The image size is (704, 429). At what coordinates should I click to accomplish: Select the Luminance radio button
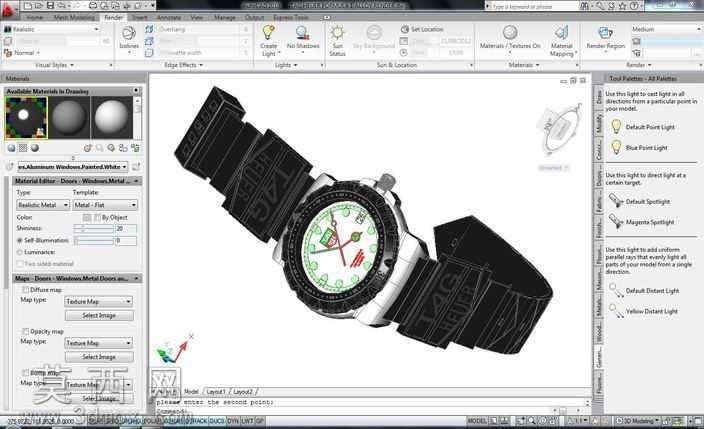pos(20,252)
